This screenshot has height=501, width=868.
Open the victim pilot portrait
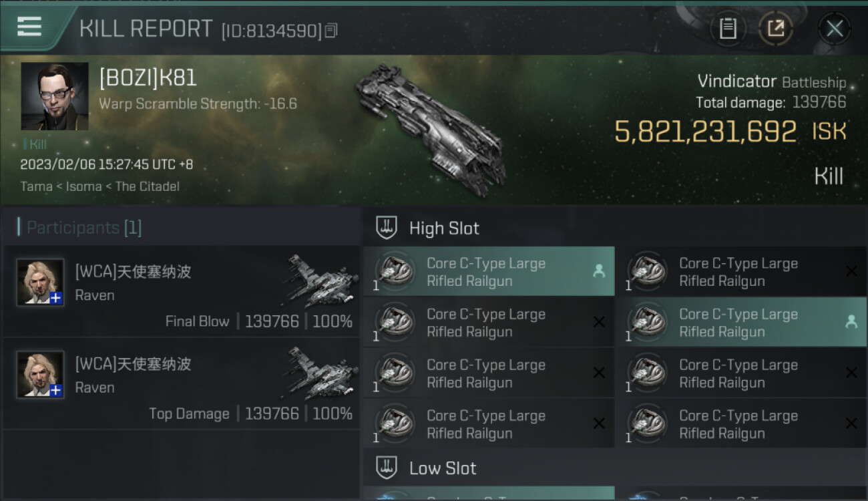(55, 96)
